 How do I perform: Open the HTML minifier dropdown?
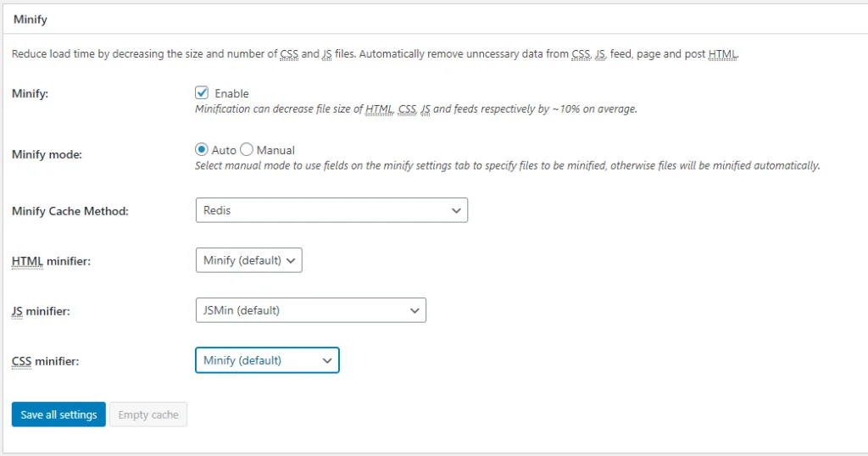point(249,260)
